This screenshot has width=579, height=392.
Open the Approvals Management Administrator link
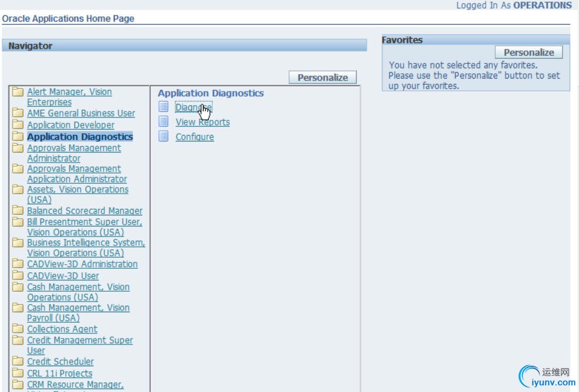tap(74, 153)
